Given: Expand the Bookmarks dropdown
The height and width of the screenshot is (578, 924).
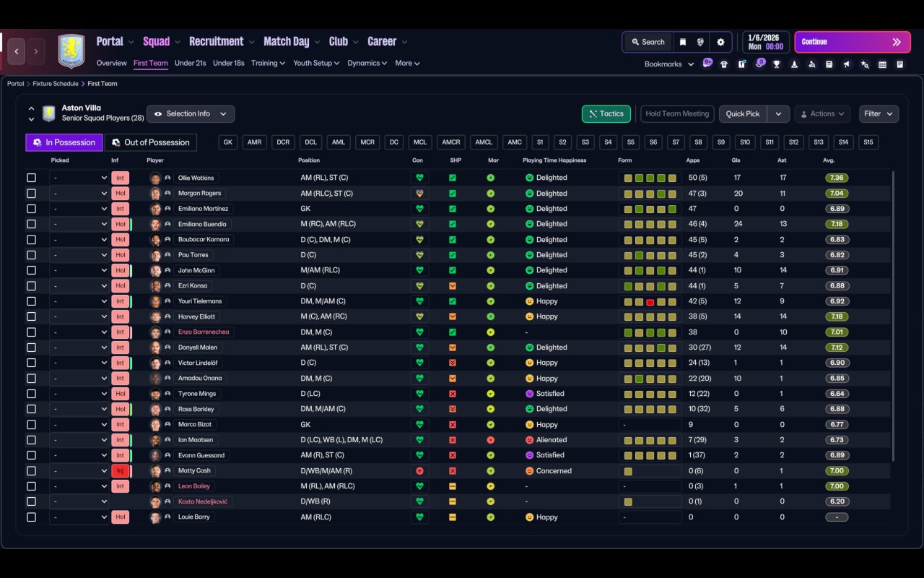Looking at the screenshot, I should pyautogui.click(x=669, y=64).
